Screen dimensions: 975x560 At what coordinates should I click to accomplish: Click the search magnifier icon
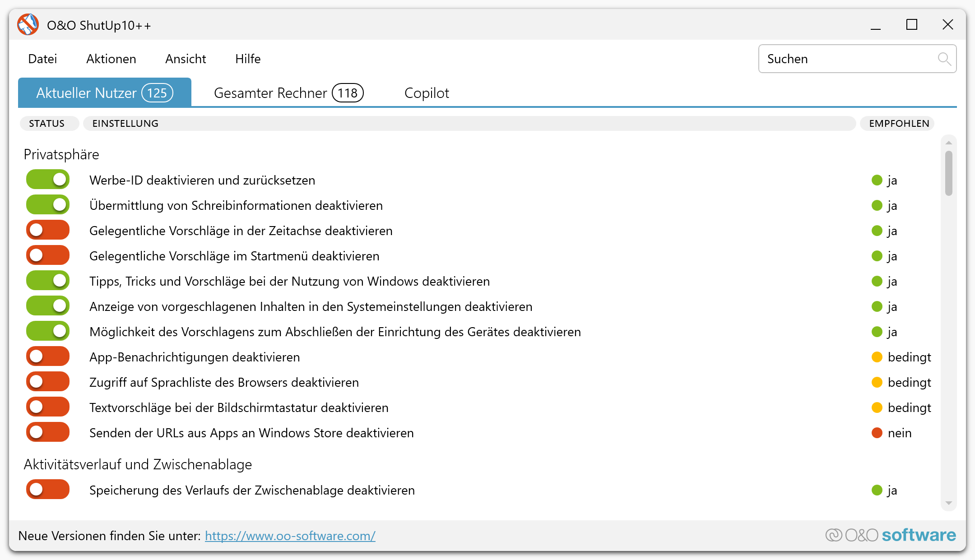(x=944, y=59)
